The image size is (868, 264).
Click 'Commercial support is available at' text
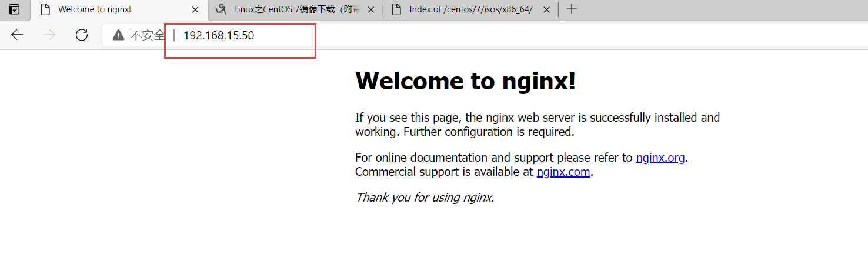pos(445,172)
